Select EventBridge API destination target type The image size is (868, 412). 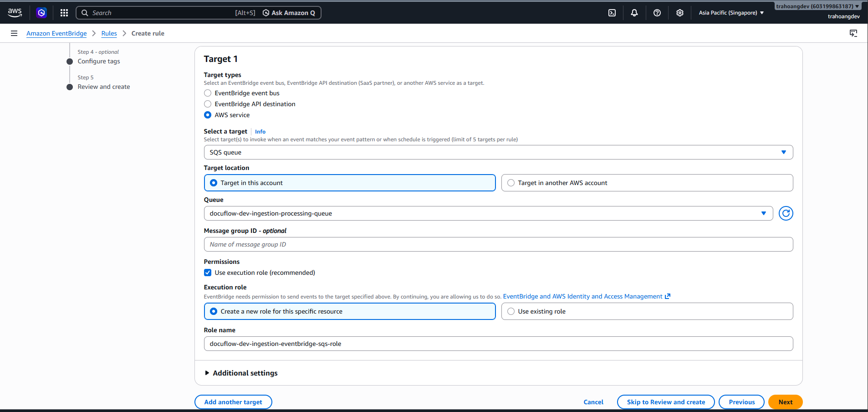(208, 104)
